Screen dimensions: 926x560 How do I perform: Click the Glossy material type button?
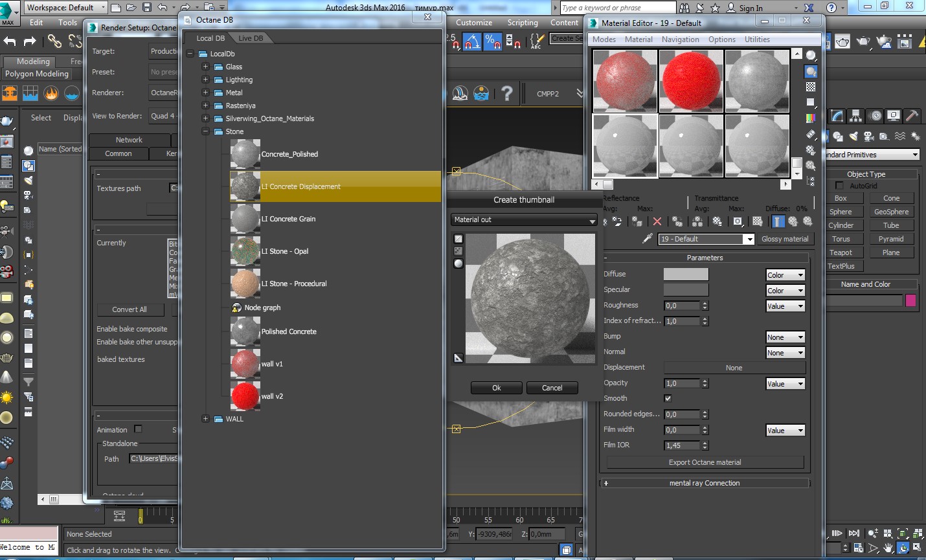pyautogui.click(x=785, y=239)
